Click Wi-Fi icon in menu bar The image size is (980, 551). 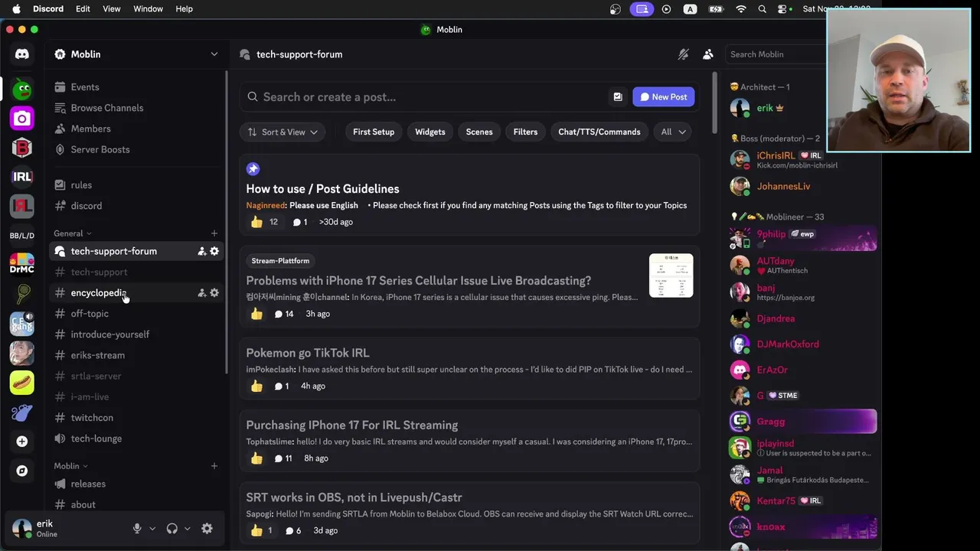pos(740,9)
